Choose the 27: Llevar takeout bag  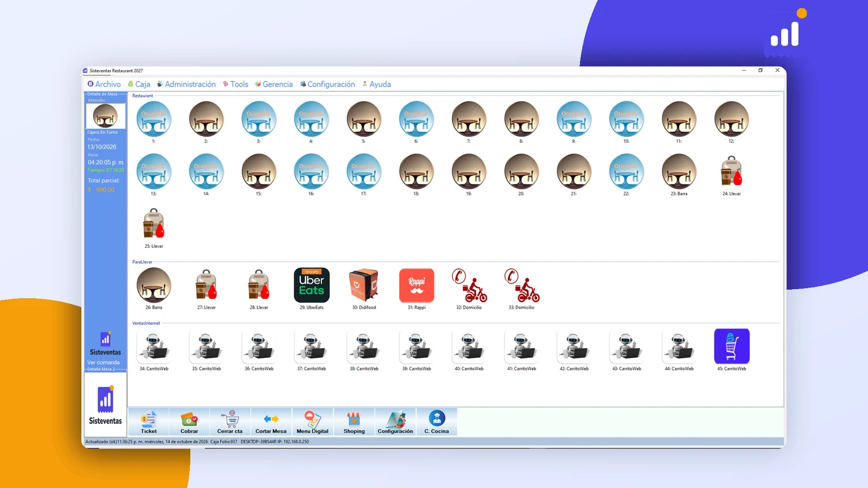tap(207, 285)
